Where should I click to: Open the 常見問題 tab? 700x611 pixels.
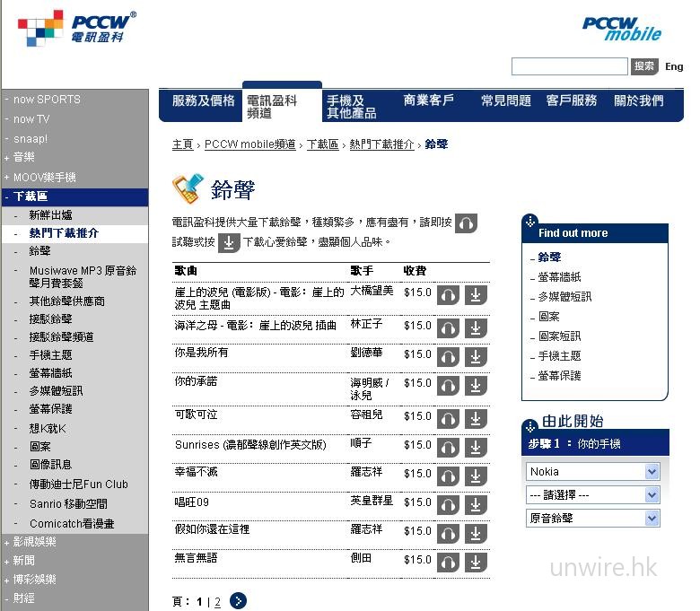click(x=506, y=100)
